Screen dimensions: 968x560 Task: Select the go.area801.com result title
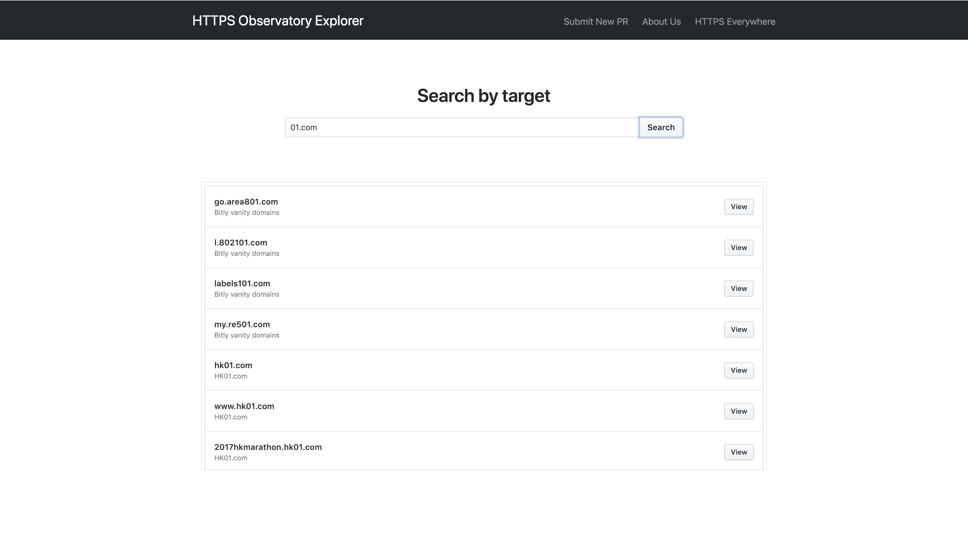tap(246, 202)
